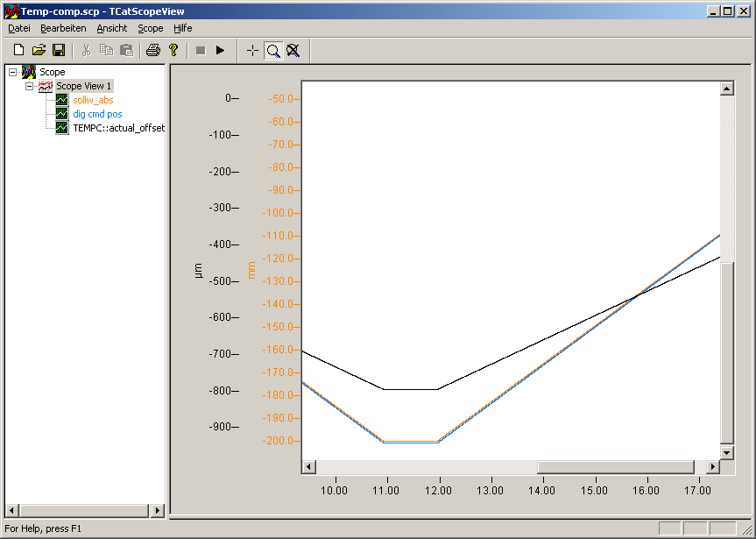Maximize the TCatScopeView window
This screenshot has width=756, height=539.
click(728, 11)
